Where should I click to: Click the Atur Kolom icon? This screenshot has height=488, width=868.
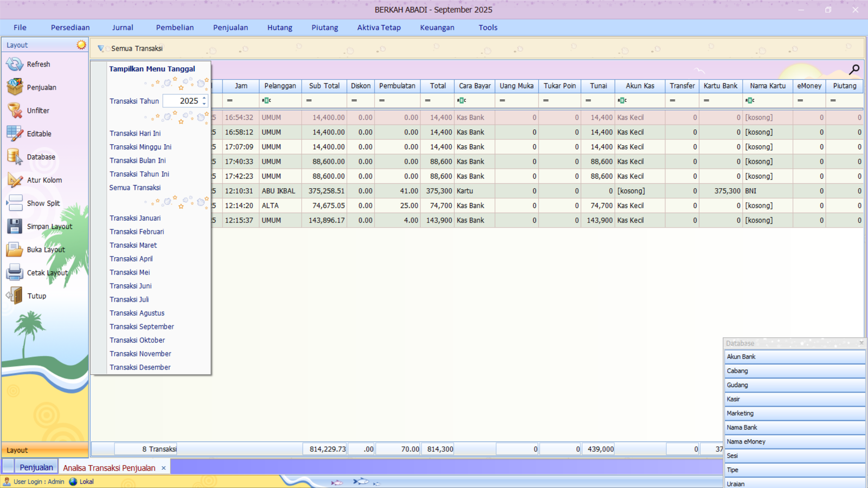tap(15, 180)
